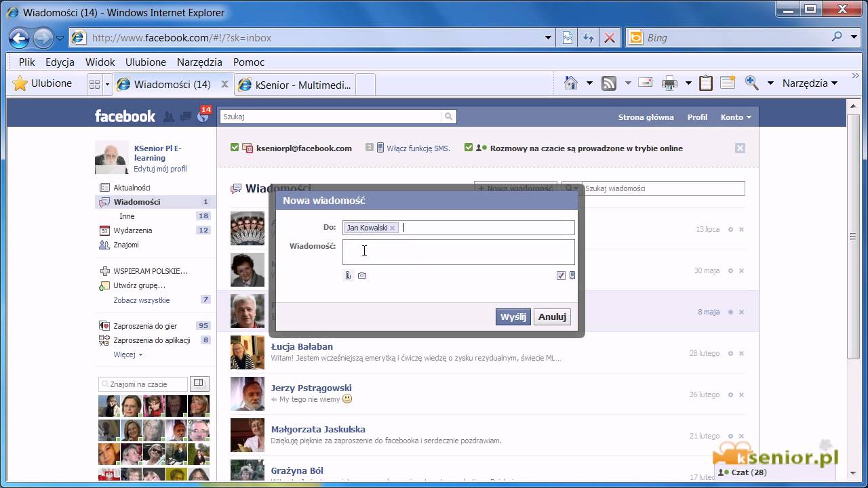Open the Bing search provider dropdown arrow
Viewport: 868px width, 488px height.
tap(854, 38)
